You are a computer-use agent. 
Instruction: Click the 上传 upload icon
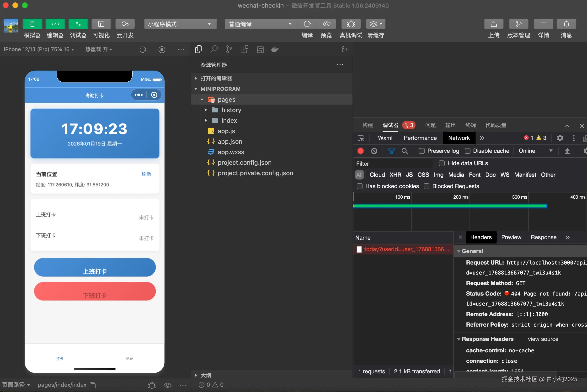point(493,24)
